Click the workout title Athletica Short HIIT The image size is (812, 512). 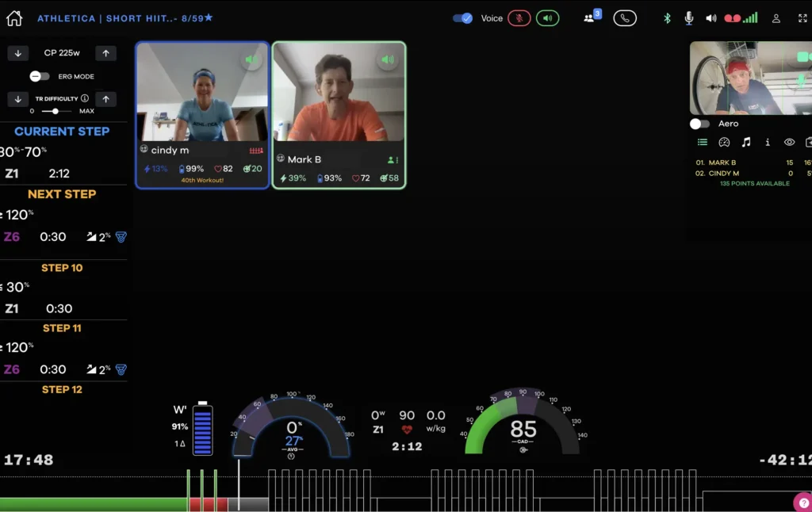[x=124, y=18]
